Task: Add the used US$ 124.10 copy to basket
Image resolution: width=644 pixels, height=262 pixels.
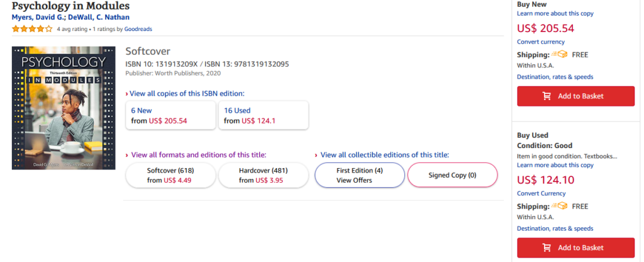Action: coord(575,248)
